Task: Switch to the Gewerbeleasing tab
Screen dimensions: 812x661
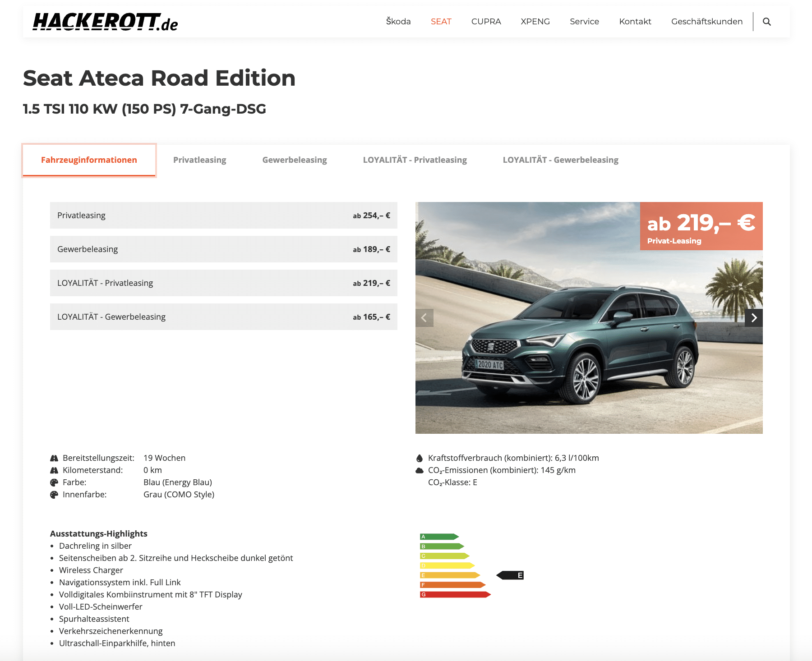Action: (295, 160)
